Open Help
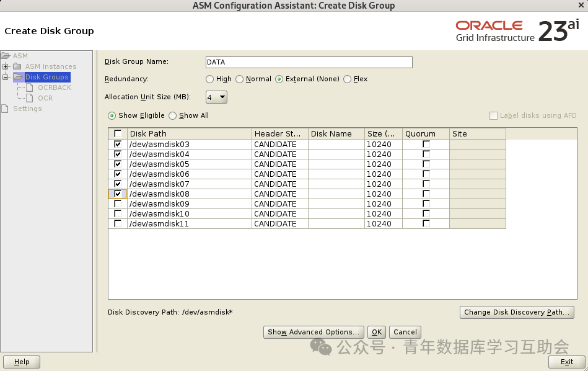Viewport: 588px width, 371px height. pos(22,362)
